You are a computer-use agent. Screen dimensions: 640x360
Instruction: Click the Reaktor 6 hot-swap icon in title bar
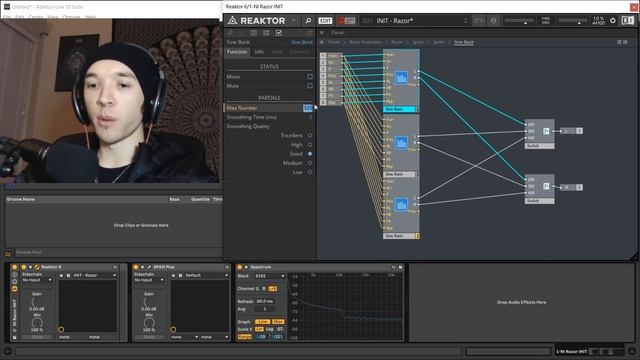point(115,267)
